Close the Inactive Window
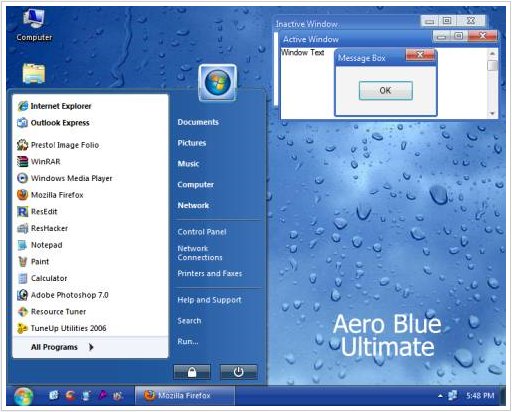 [x=471, y=21]
